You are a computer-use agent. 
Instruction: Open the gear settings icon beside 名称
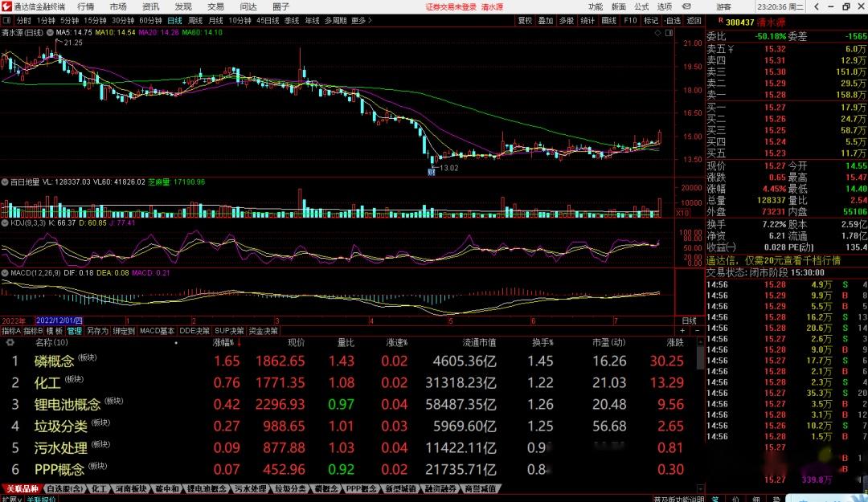point(10,343)
